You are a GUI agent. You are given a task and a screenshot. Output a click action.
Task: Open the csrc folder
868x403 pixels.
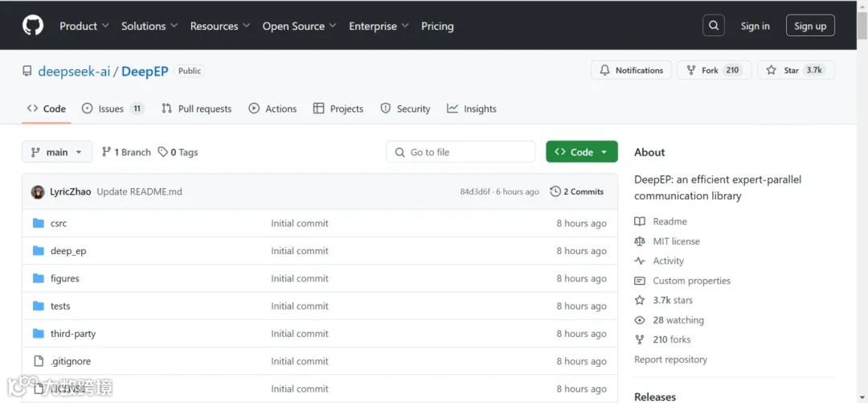point(59,224)
